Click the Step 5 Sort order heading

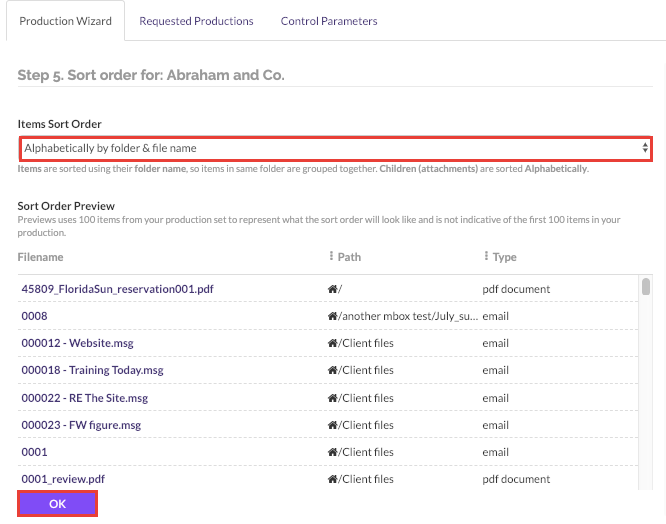(x=151, y=75)
